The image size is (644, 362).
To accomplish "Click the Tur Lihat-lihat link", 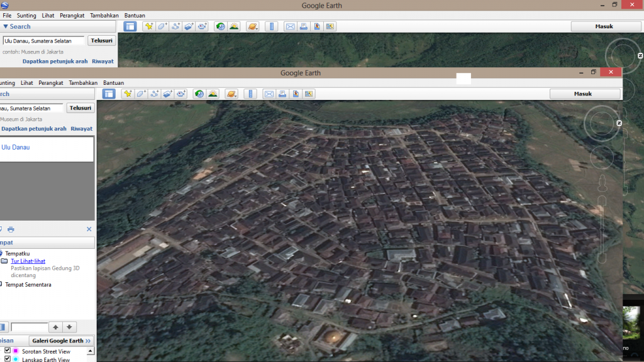I will (28, 261).
